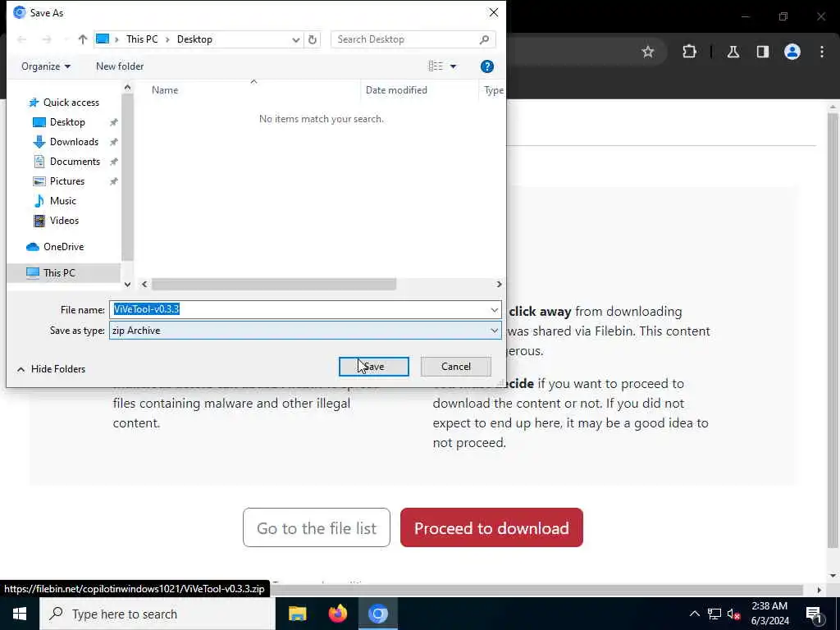Image resolution: width=840 pixels, height=630 pixels.
Task: Select Pictures folder in navigation pane
Action: tap(67, 181)
